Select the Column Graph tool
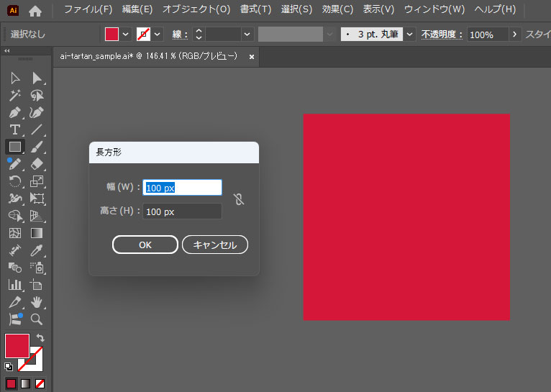 coord(15,285)
